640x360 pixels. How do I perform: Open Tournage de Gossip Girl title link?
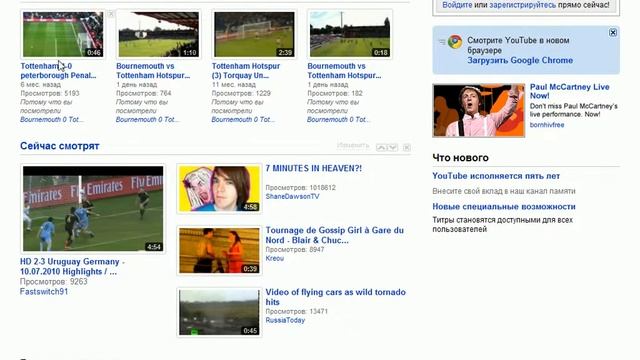[335, 235]
